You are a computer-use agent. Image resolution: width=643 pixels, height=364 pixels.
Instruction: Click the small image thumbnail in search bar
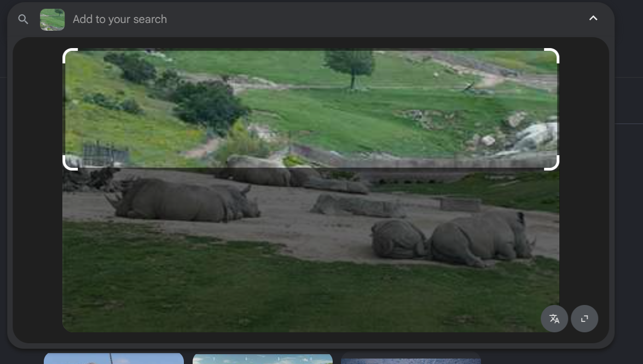tap(52, 19)
